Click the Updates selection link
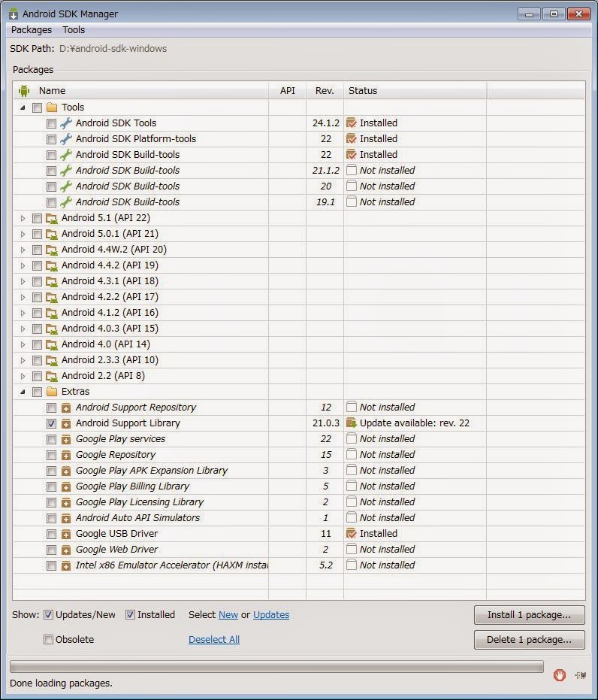598x700 pixels. [x=271, y=615]
